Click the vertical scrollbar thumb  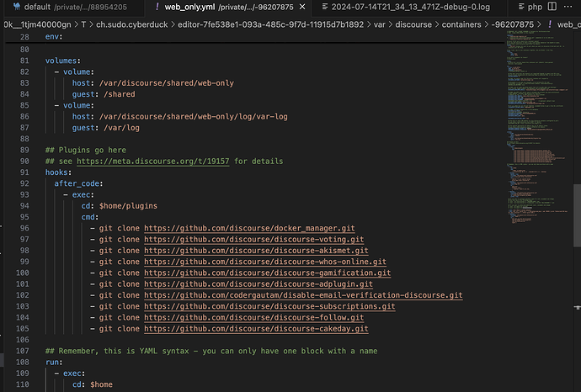click(578, 215)
